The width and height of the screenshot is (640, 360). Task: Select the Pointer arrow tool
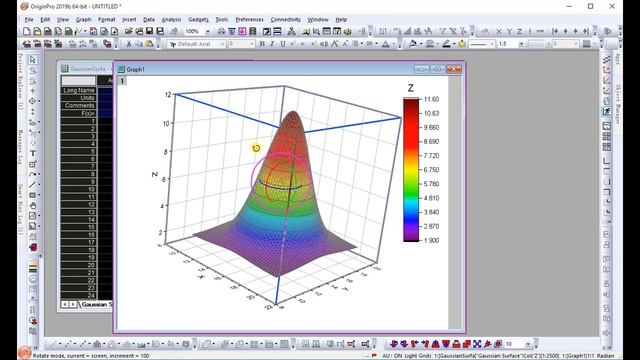click(x=33, y=60)
